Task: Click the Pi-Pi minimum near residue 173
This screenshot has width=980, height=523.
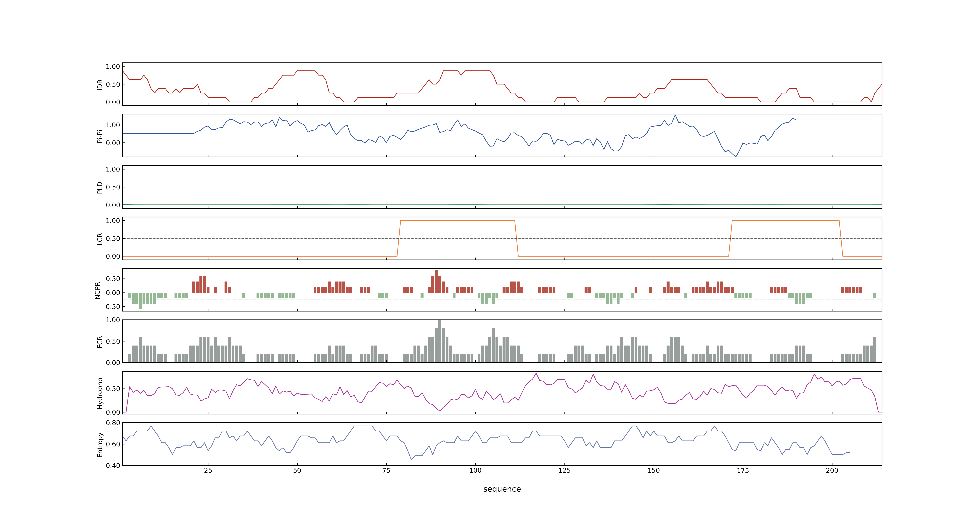Action: [x=736, y=156]
